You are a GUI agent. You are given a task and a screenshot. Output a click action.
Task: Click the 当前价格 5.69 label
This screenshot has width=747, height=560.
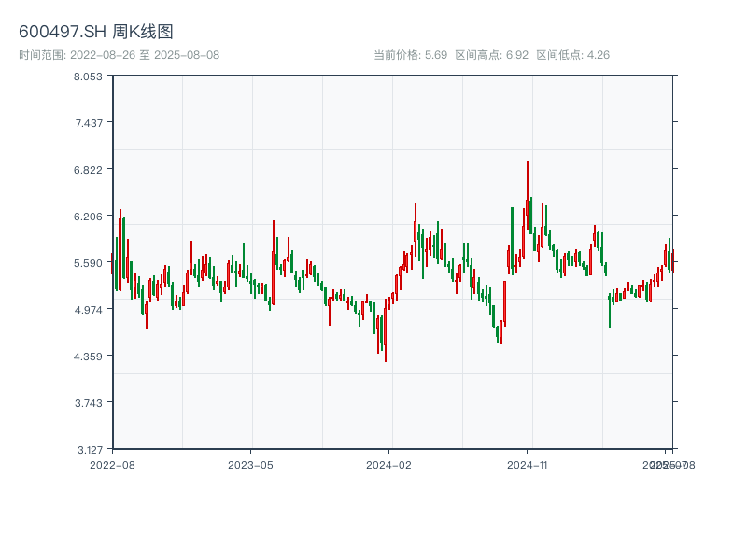[410, 55]
